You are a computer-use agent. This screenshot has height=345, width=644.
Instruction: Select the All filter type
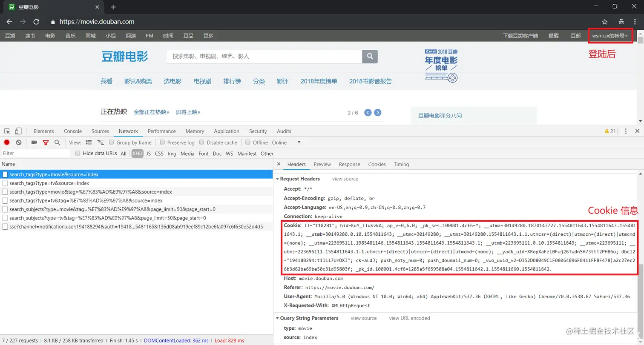pyautogui.click(x=124, y=154)
